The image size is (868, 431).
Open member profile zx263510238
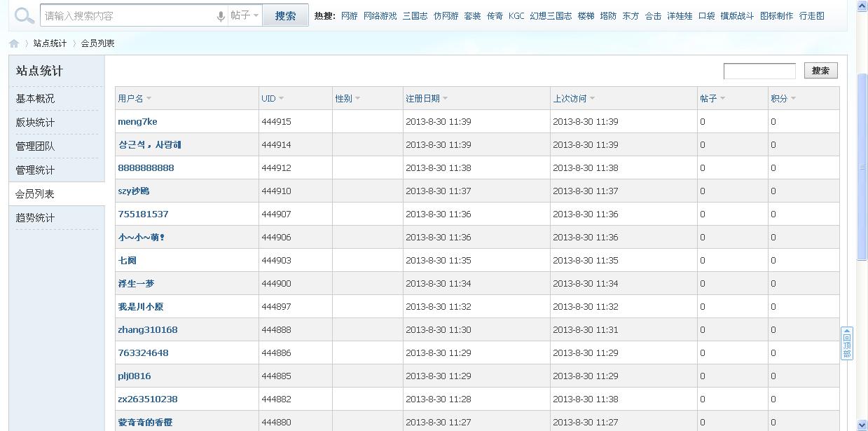point(148,399)
